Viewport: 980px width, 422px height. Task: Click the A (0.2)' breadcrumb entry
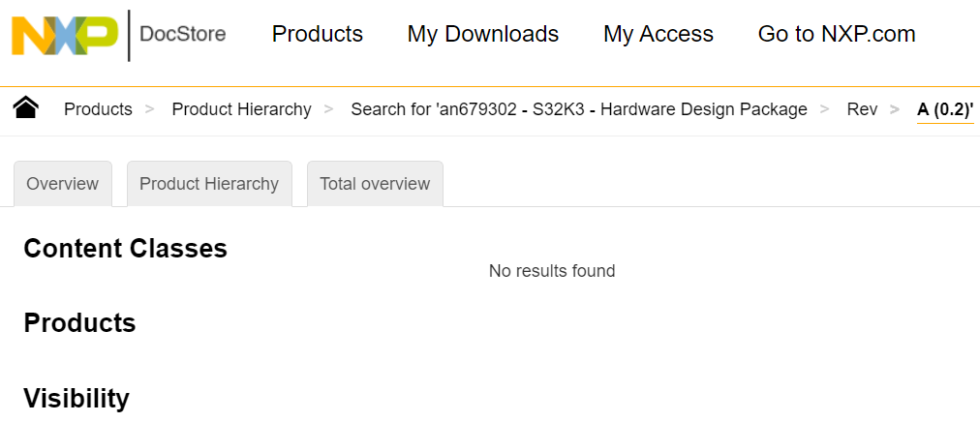pos(945,109)
